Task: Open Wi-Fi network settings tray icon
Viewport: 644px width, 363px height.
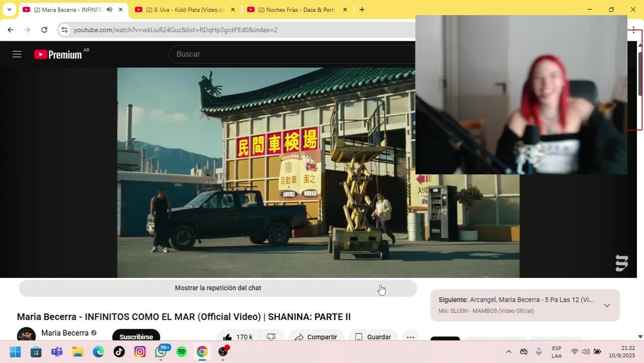Action: point(574,352)
